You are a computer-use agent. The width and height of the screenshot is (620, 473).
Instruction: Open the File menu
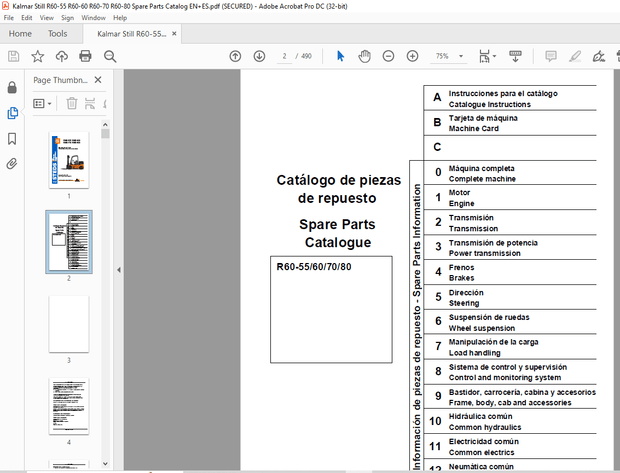pos(9,18)
